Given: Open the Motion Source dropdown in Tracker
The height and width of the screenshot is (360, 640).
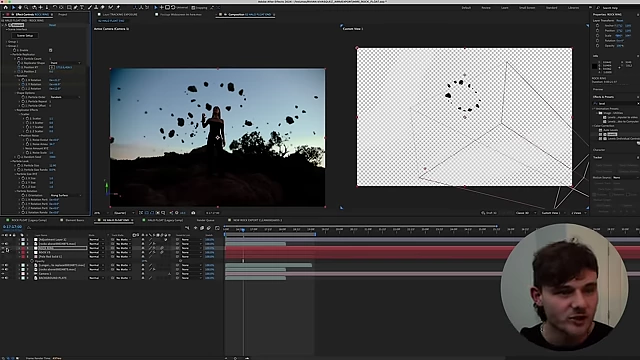Looking at the screenshot, I should pyautogui.click(x=626, y=178).
